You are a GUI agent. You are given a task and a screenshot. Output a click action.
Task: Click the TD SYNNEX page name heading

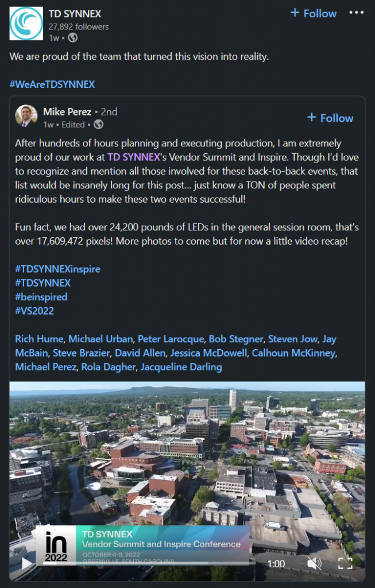74,13
